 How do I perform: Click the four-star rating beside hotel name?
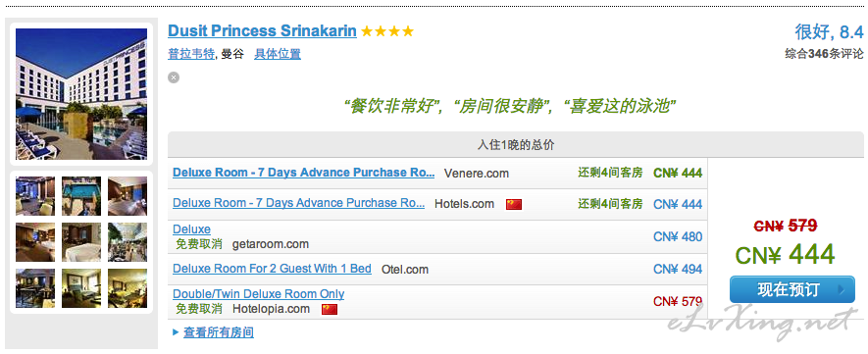[387, 31]
